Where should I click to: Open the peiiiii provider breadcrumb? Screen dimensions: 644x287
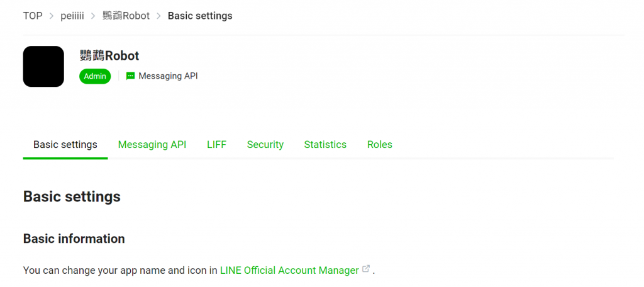pyautogui.click(x=72, y=16)
